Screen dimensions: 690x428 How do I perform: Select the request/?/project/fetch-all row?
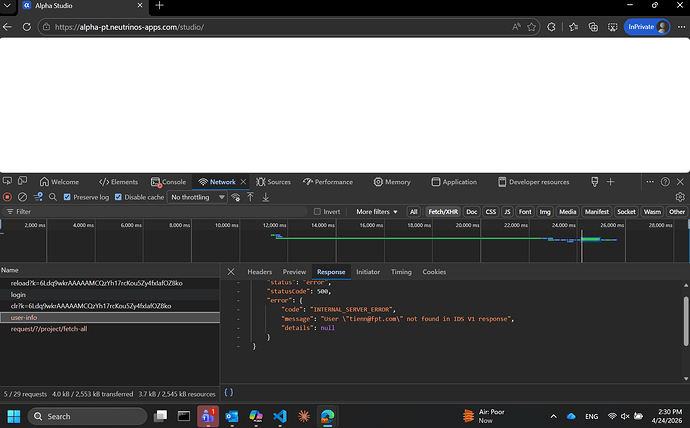pyautogui.click(x=110, y=329)
